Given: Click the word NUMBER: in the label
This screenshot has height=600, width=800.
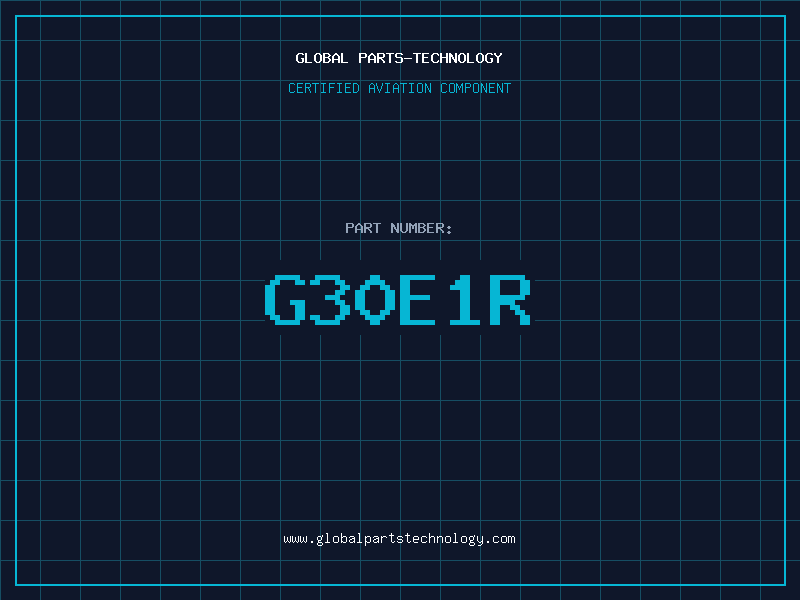Looking at the screenshot, I should pos(421,228).
